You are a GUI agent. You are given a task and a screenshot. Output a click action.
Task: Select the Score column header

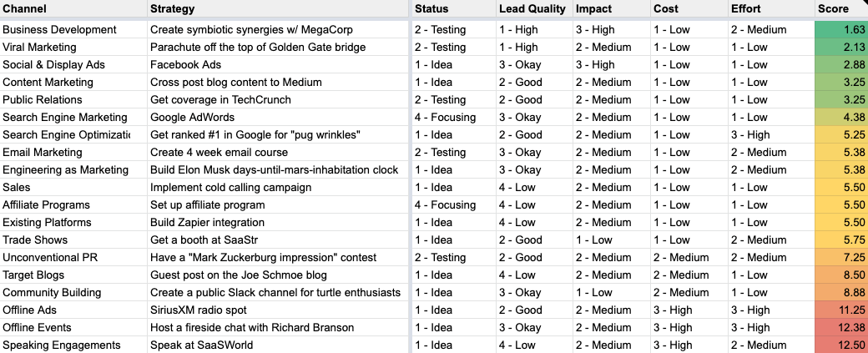click(835, 8)
